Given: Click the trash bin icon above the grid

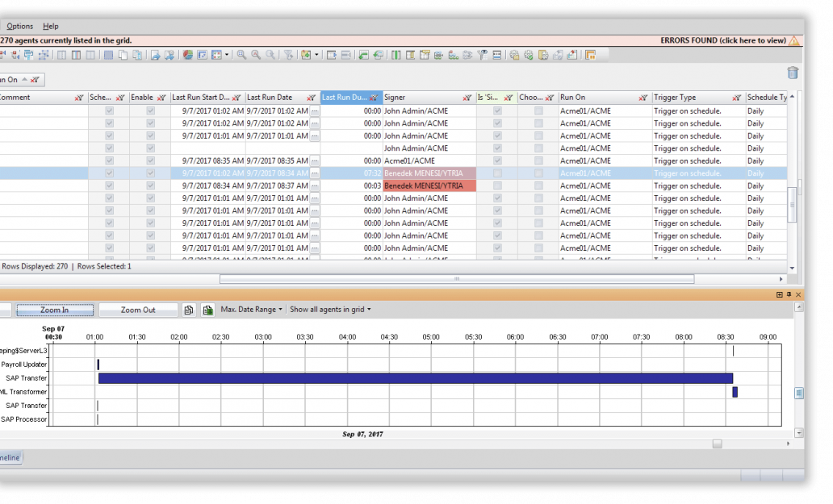Looking at the screenshot, I should pyautogui.click(x=792, y=73).
